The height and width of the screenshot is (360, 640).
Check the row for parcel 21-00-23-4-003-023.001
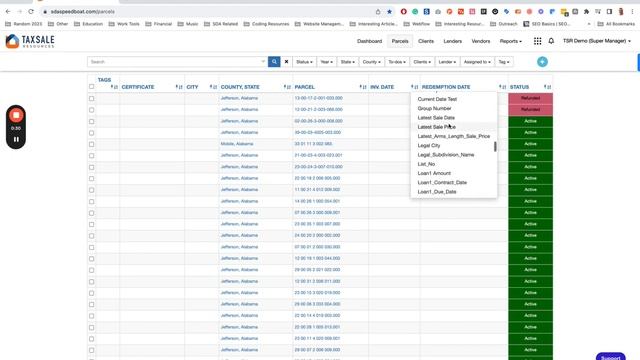click(91, 156)
